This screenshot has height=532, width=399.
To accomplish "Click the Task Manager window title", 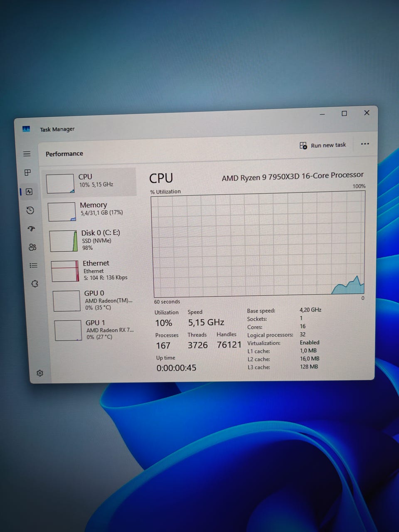I will (57, 129).
